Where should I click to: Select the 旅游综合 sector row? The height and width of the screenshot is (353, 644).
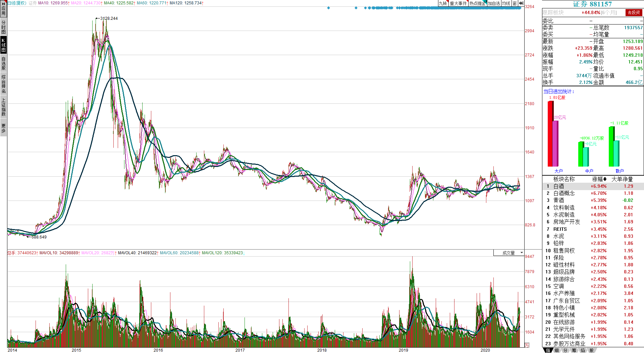[593, 279]
